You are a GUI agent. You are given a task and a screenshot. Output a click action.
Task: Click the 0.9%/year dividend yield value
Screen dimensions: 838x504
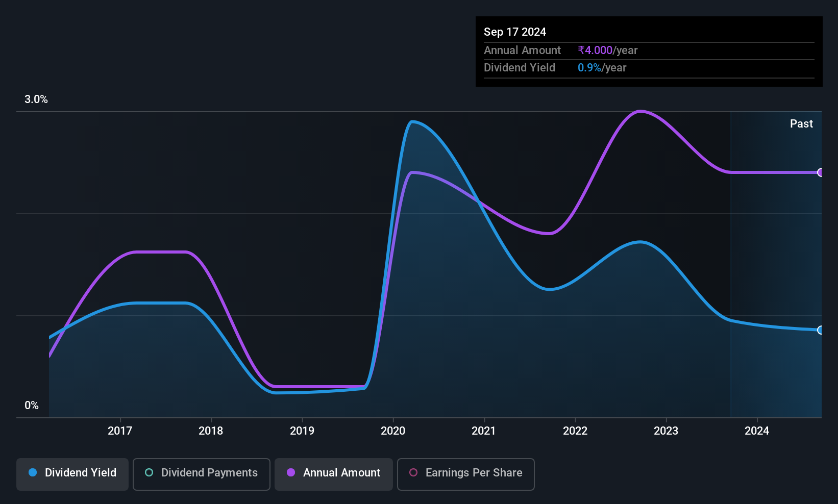point(602,68)
